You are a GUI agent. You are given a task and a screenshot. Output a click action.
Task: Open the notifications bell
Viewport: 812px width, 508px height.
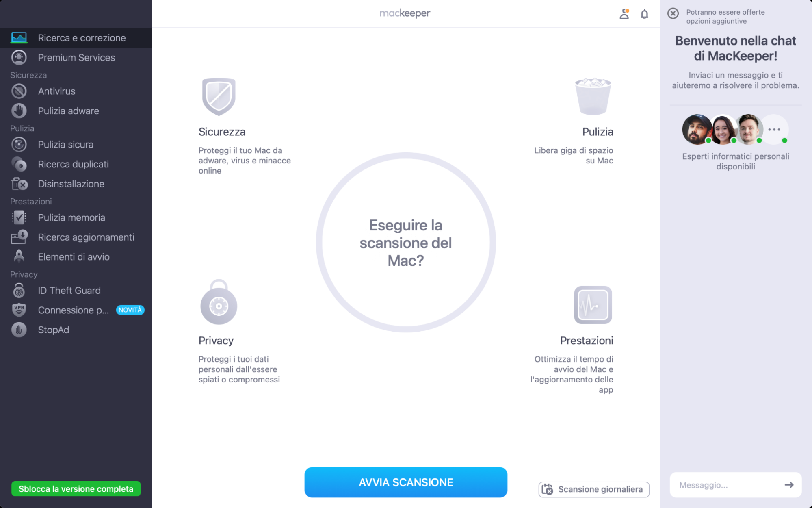coord(644,13)
